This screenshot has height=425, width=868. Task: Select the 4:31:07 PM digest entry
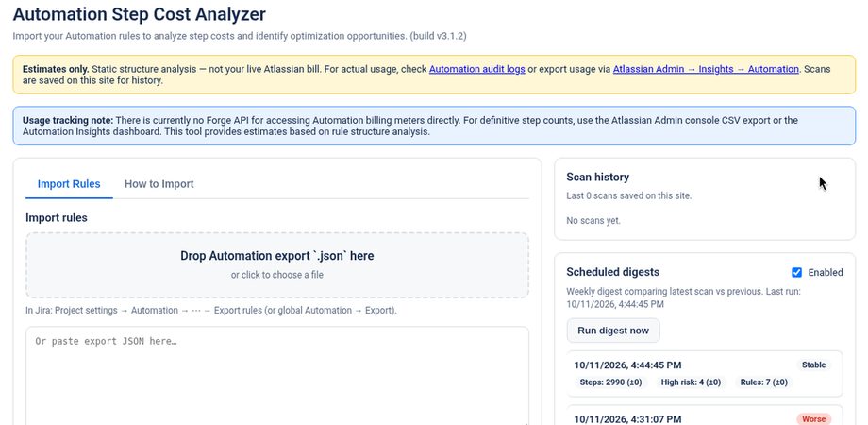pos(704,415)
